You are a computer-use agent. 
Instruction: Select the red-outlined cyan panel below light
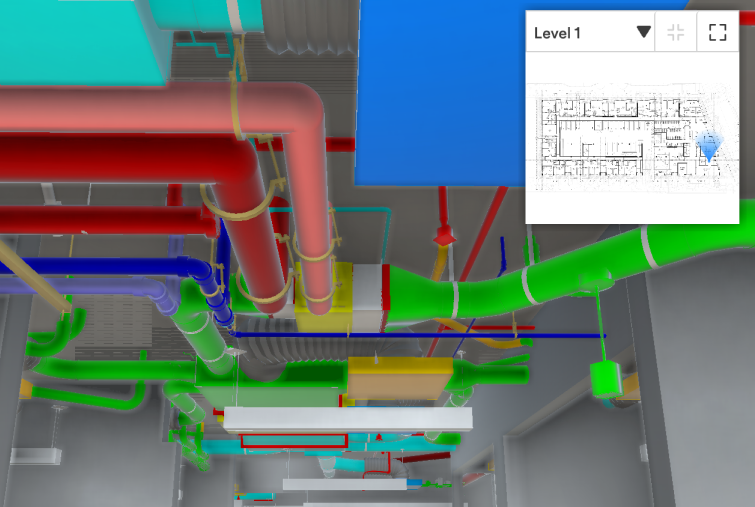pyautogui.click(x=293, y=440)
